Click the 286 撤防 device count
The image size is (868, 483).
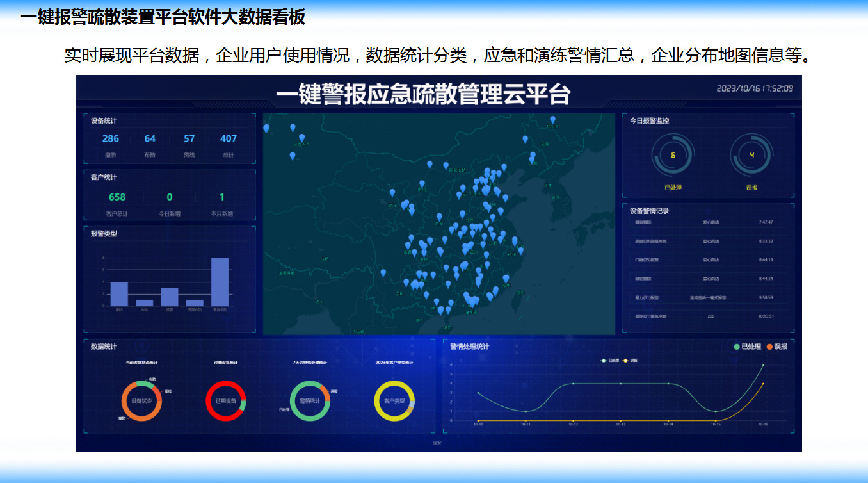(111, 139)
